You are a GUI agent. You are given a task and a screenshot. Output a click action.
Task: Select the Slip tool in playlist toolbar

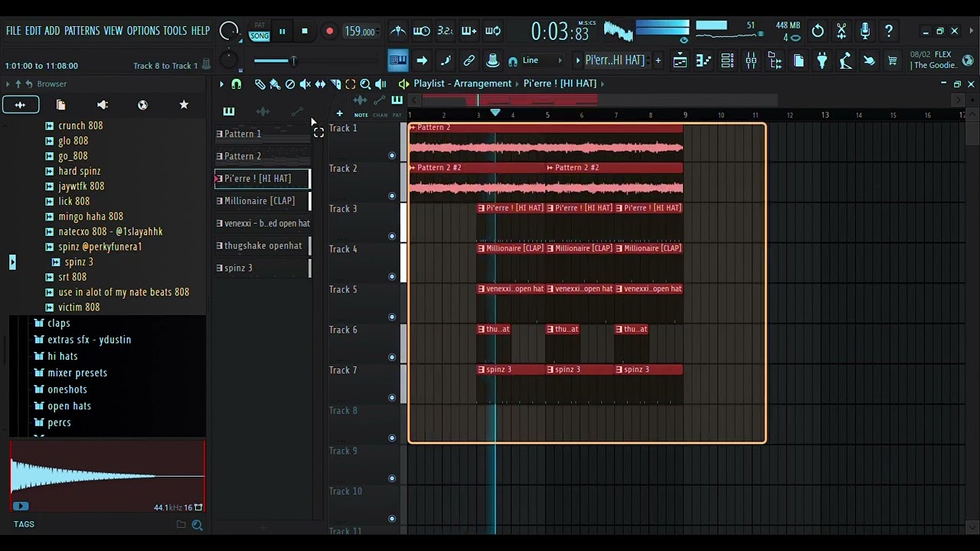[x=320, y=84]
